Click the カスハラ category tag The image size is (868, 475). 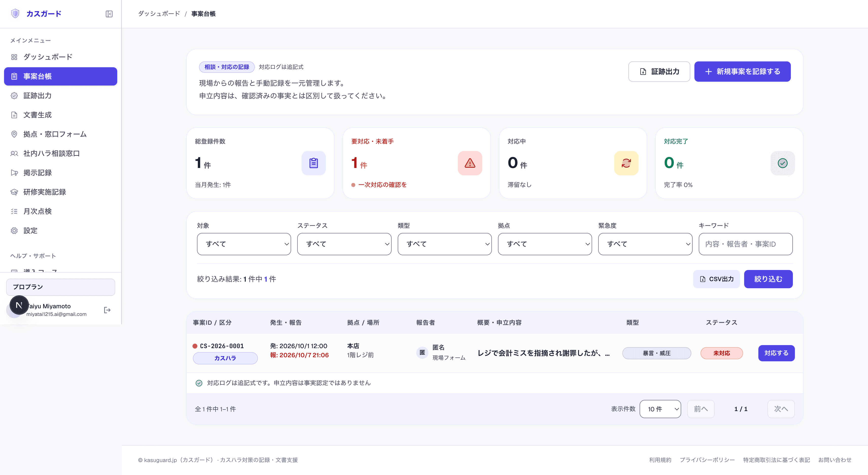click(225, 358)
